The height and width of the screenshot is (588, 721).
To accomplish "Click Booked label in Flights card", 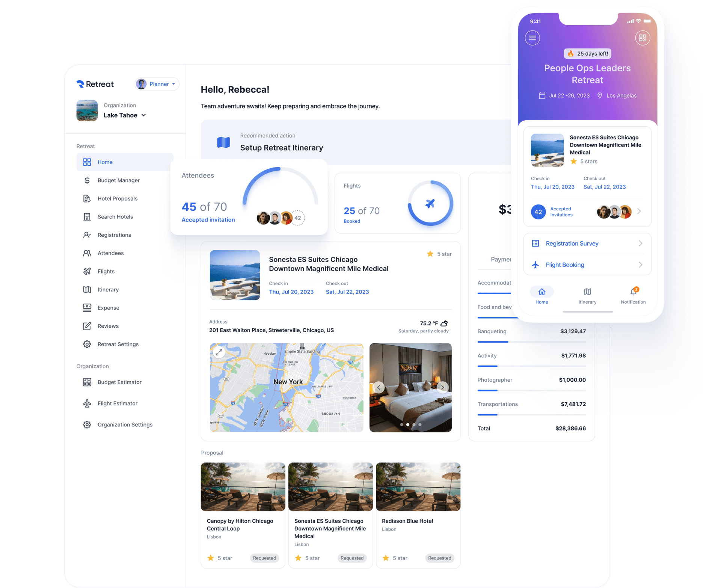I will tap(352, 221).
